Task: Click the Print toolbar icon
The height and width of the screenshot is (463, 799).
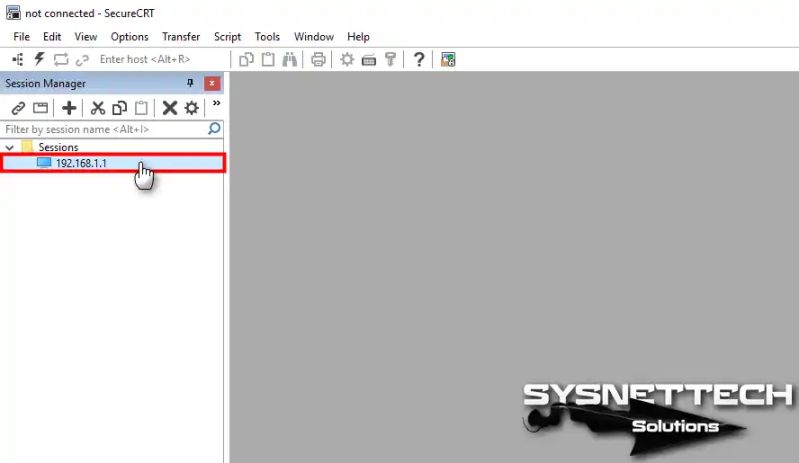Action: coord(318,60)
